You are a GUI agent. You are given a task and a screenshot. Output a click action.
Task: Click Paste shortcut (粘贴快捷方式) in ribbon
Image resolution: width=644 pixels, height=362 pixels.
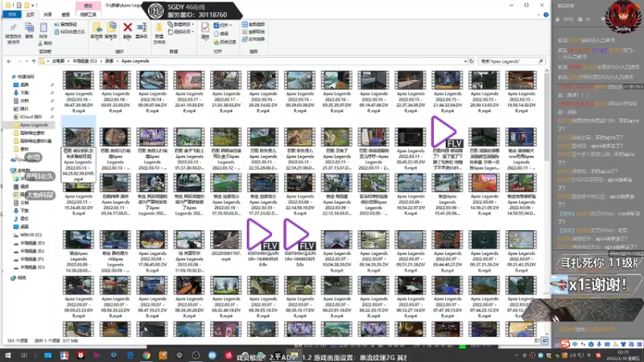(69, 31)
